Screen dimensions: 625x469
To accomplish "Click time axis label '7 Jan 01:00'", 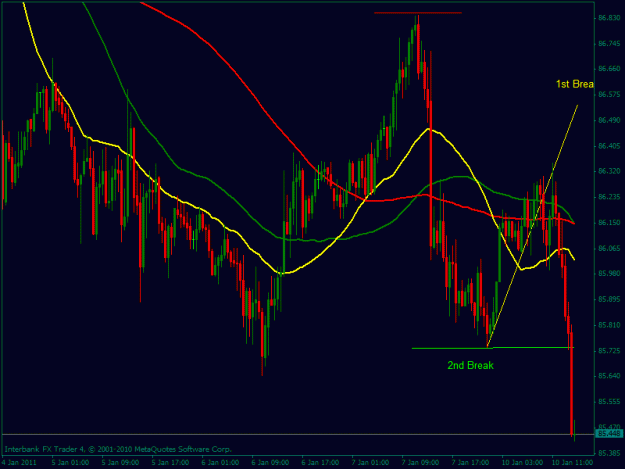I will click(370, 463).
